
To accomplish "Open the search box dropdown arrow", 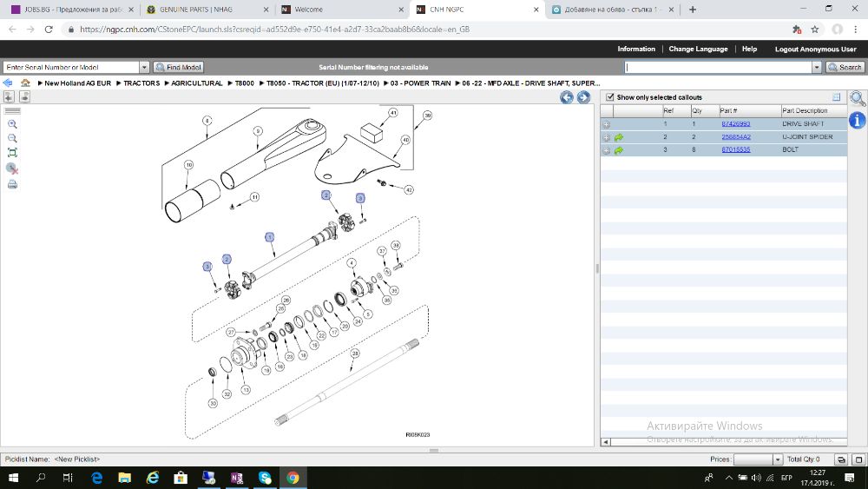I will (817, 67).
